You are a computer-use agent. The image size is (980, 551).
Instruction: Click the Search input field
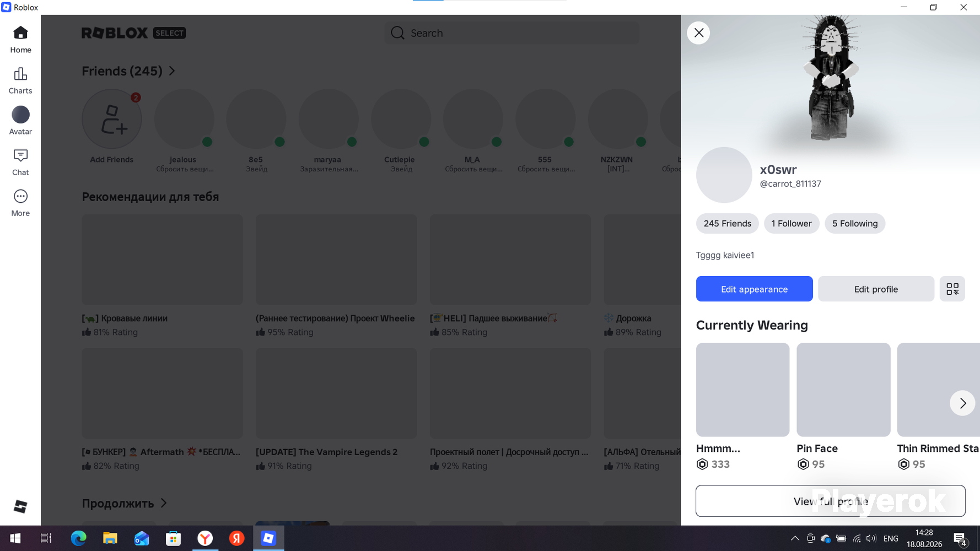click(511, 33)
